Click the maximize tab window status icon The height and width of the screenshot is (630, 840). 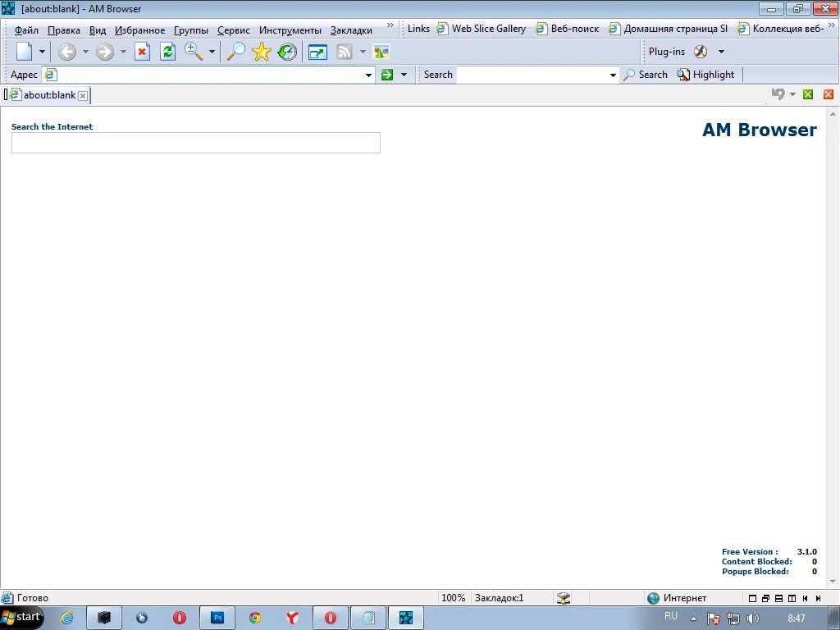tap(752, 598)
